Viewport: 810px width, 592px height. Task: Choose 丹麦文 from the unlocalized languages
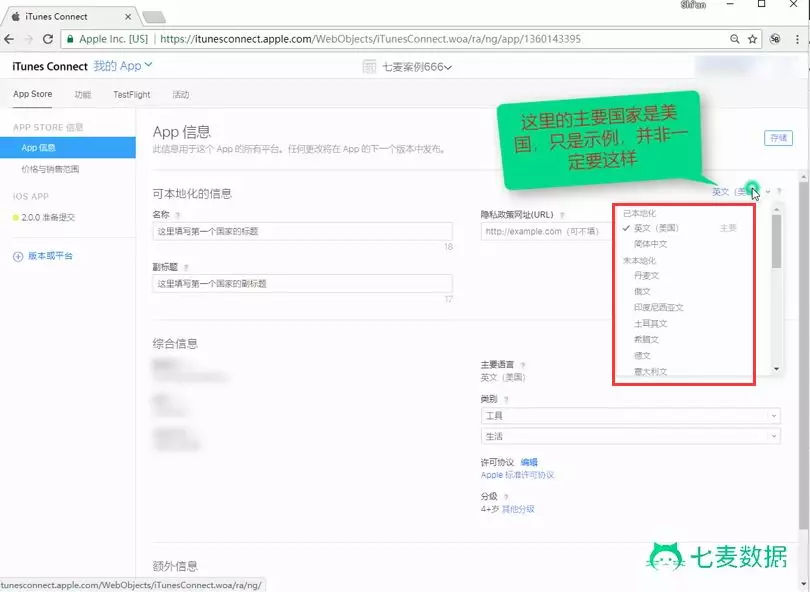646,275
